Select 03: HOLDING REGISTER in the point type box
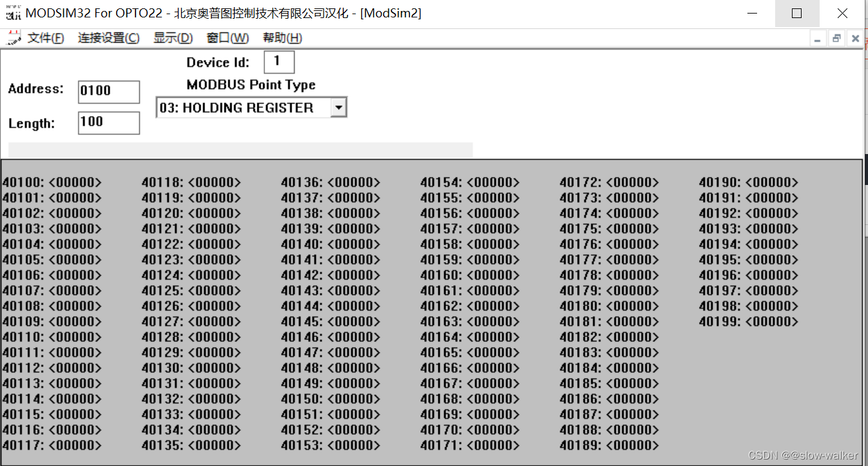 (245, 107)
